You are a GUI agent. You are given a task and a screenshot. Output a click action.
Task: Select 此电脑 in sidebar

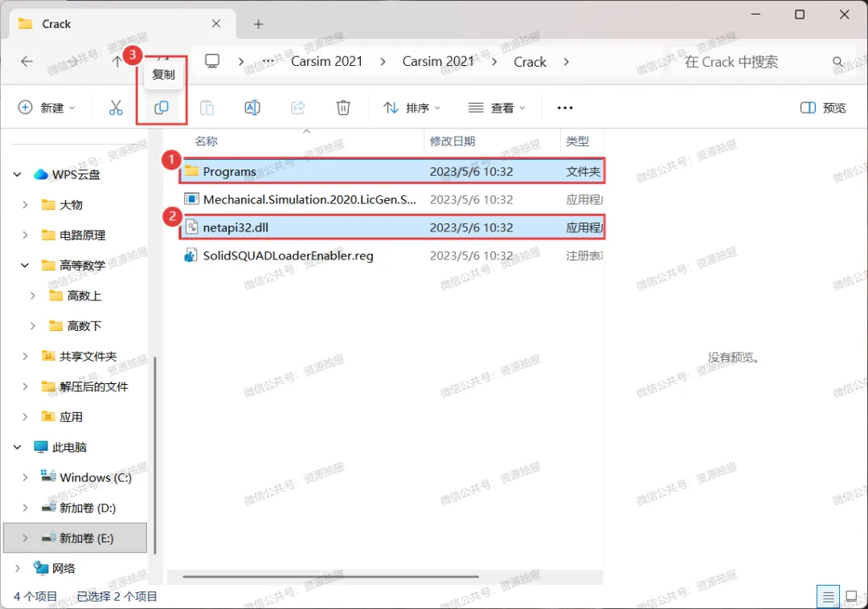point(68,447)
